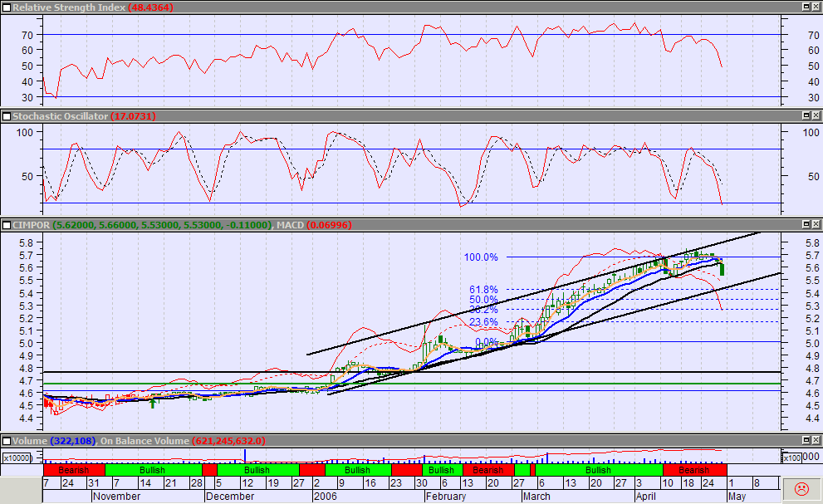Click the MACD label in chart title
This screenshot has width=823, height=504.
290,225
